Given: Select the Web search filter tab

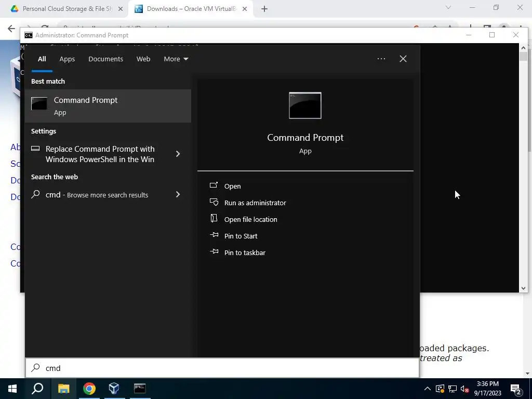Looking at the screenshot, I should (143, 59).
